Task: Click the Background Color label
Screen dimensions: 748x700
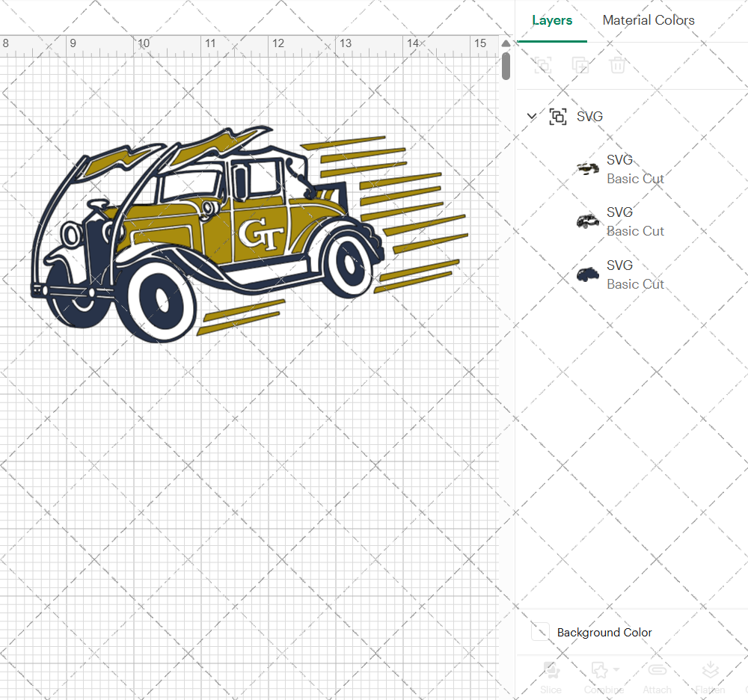Action: (x=604, y=632)
